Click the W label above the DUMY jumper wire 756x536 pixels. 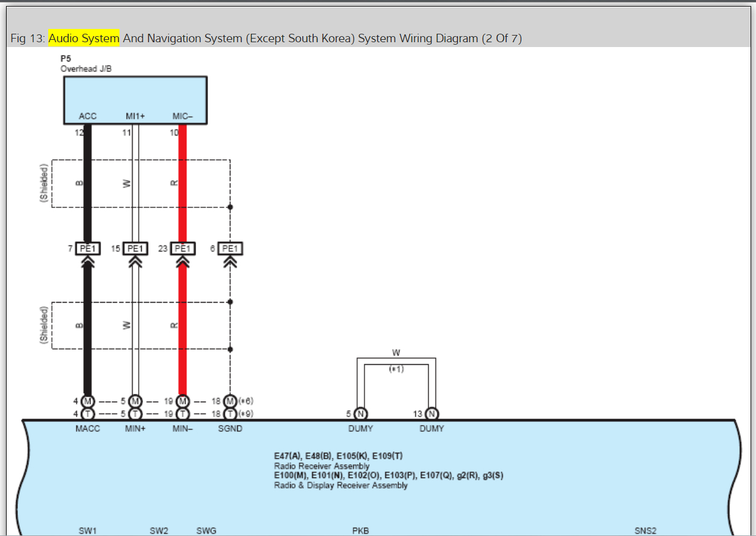(x=396, y=353)
